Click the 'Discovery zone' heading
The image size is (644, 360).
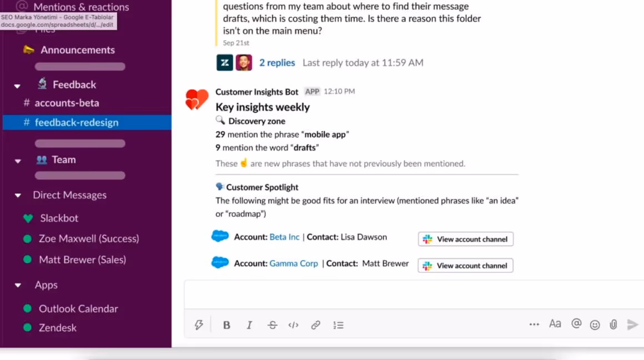coord(256,121)
